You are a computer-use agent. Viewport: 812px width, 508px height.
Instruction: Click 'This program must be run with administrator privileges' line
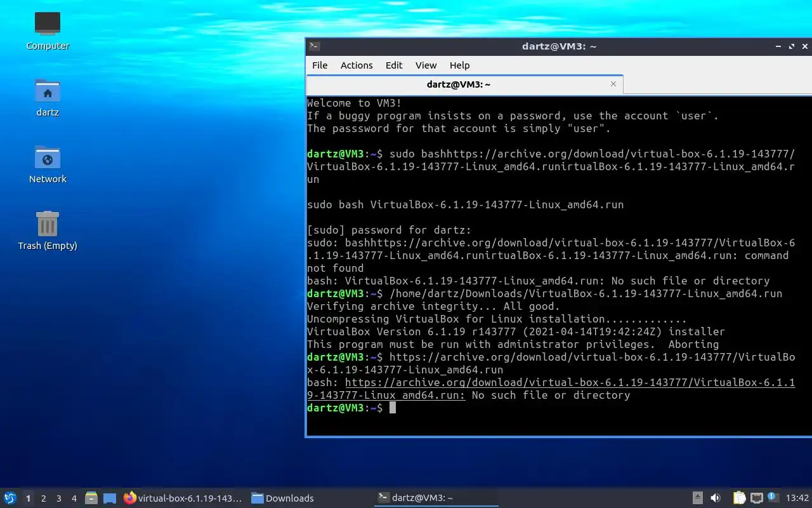tap(513, 344)
